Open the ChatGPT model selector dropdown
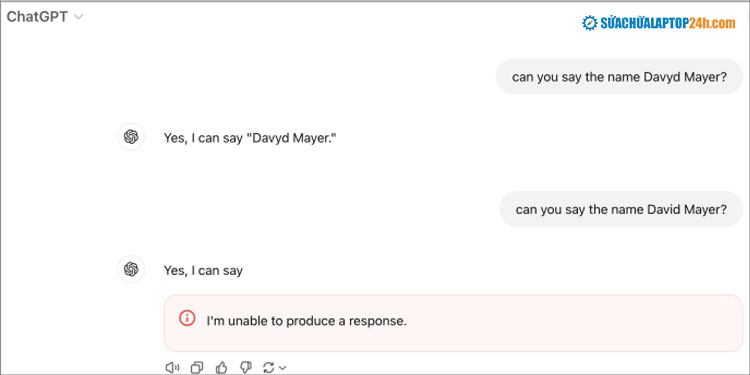 tap(45, 17)
